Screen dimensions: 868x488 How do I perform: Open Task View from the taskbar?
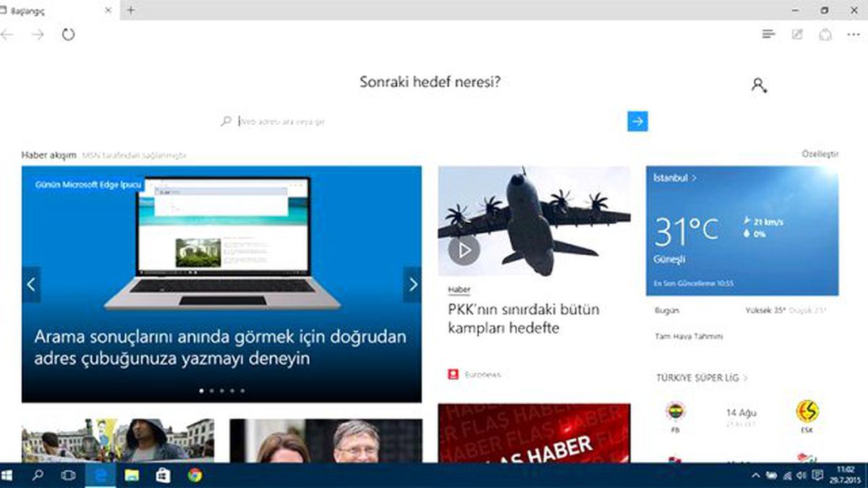[x=69, y=475]
